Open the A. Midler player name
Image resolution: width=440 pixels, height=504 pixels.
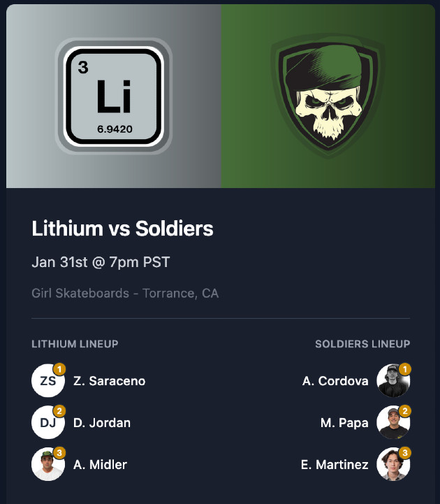[x=100, y=464]
